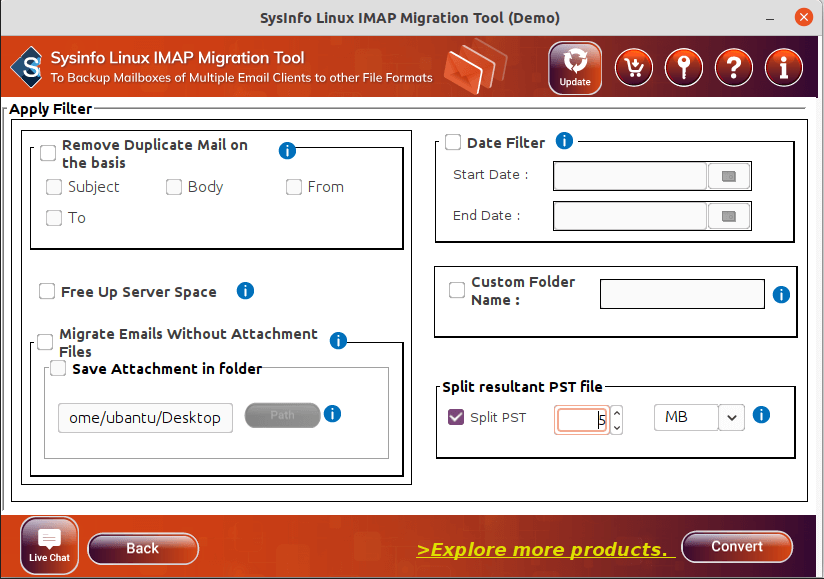The width and height of the screenshot is (824, 579).
Task: Open End Date calendar picker
Action: pyautogui.click(x=729, y=216)
